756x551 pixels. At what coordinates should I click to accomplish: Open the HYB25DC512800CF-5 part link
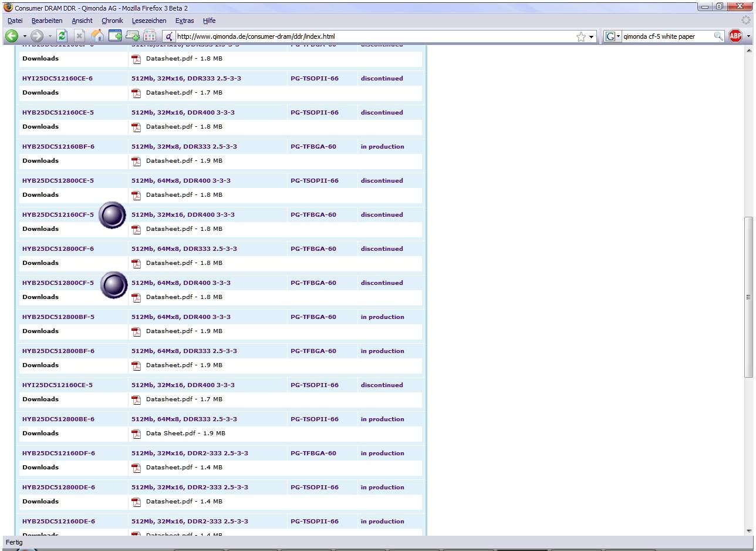tap(58, 283)
